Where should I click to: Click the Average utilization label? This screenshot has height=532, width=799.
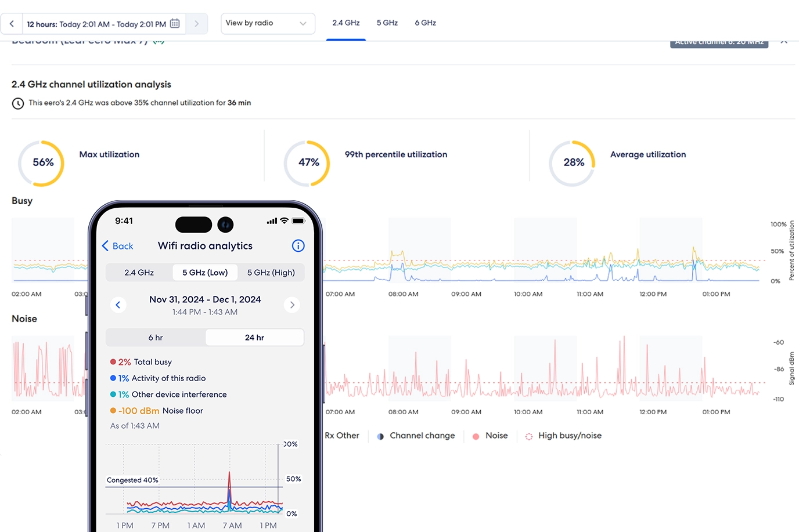[x=648, y=154]
